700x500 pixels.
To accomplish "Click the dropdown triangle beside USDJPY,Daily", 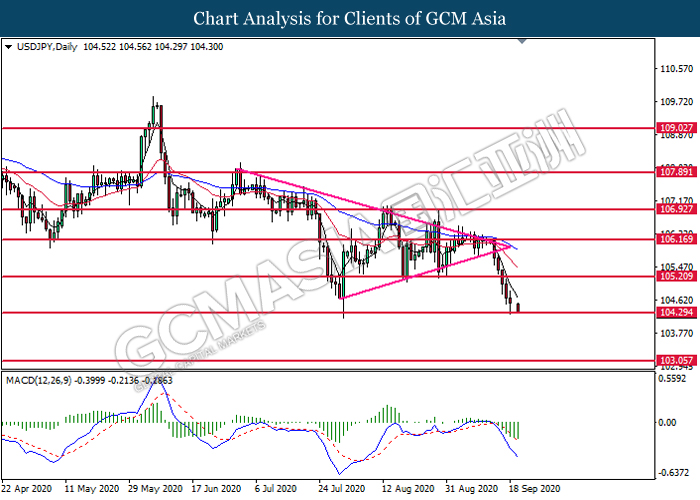I will pos(8,47).
